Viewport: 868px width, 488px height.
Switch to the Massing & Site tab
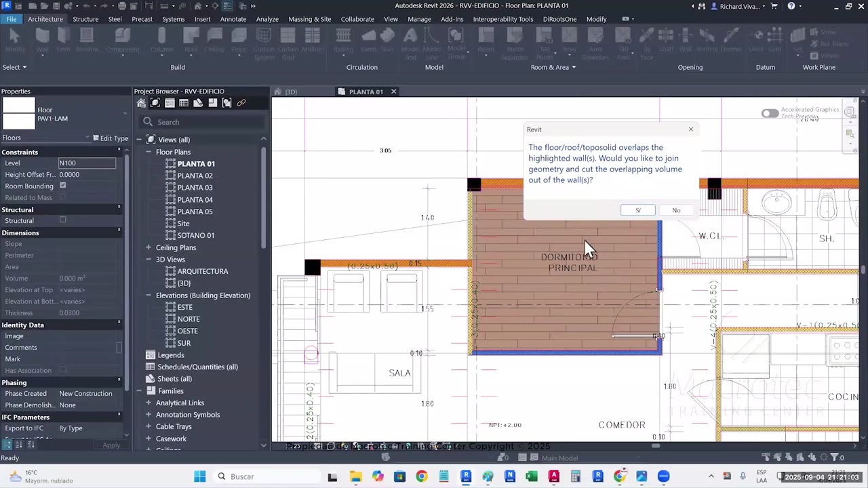tap(310, 19)
